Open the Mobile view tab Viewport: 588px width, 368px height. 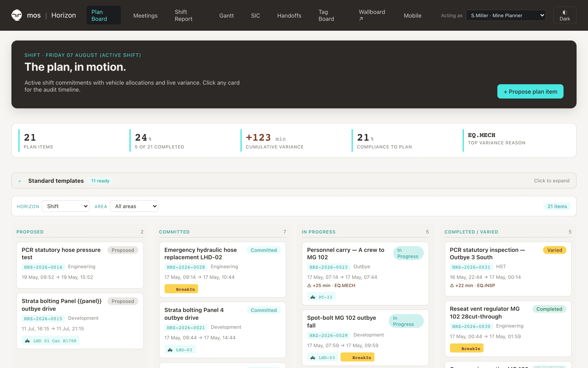tap(413, 16)
